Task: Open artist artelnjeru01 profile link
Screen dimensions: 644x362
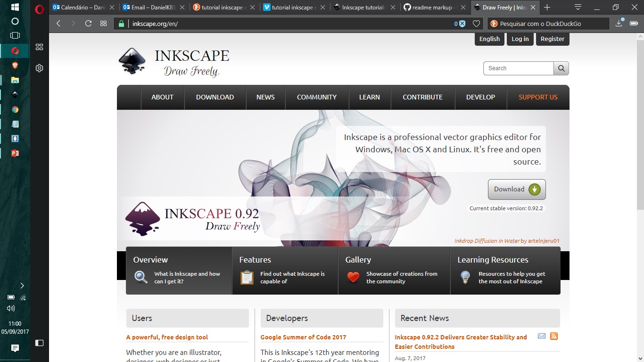Action: tap(544, 241)
